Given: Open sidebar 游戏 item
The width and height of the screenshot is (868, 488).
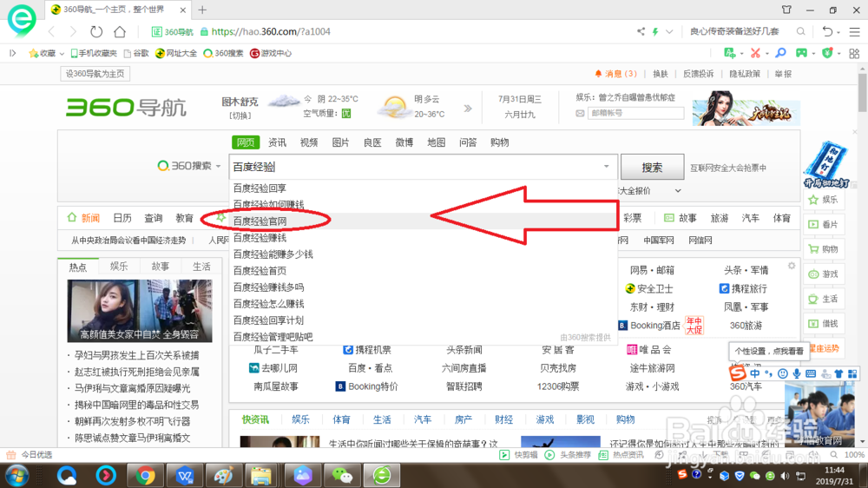Looking at the screenshot, I should (x=823, y=274).
